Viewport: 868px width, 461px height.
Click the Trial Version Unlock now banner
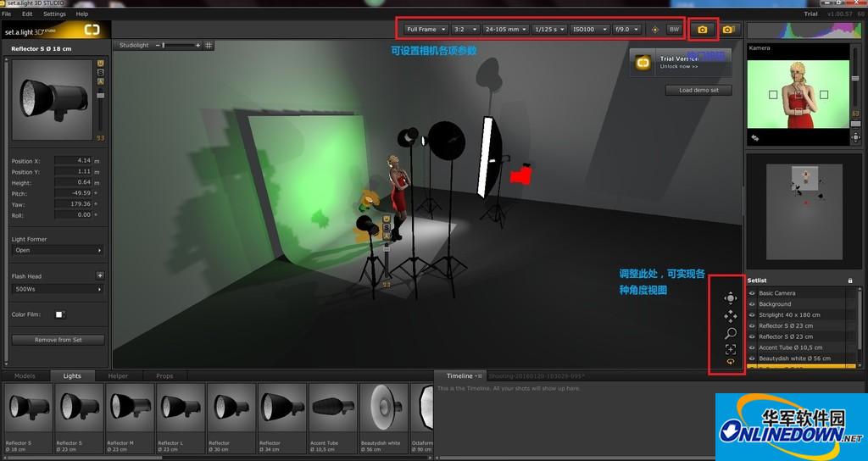[x=681, y=63]
